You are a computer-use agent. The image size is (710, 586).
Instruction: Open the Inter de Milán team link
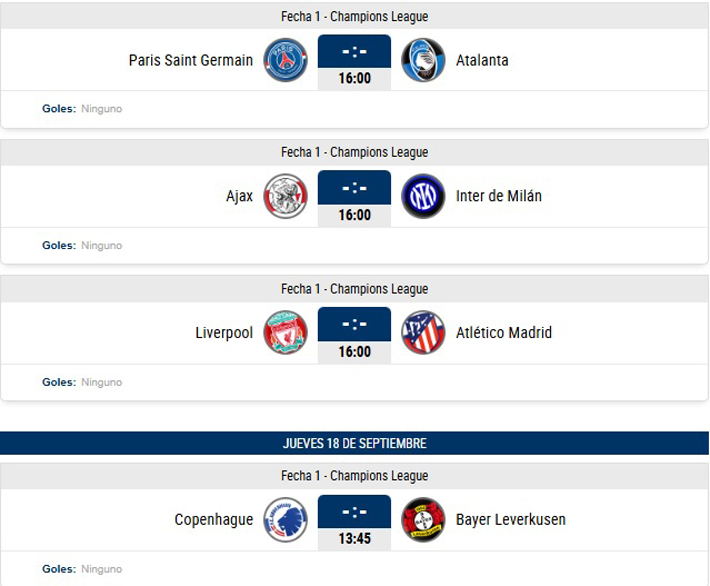(x=499, y=196)
